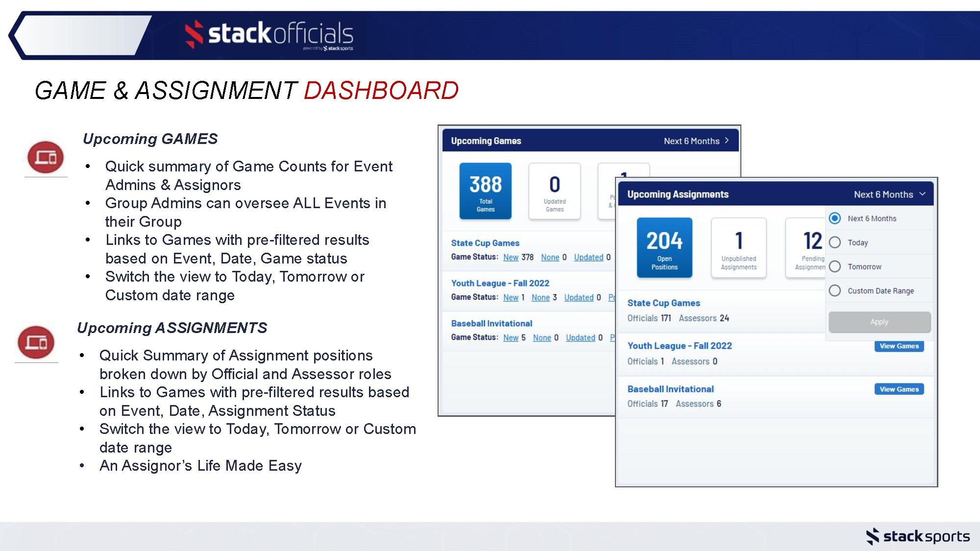The image size is (980, 551).
Task: Click the red device icon beside Upcoming ASSIGNMENTS
Action: 36,342
